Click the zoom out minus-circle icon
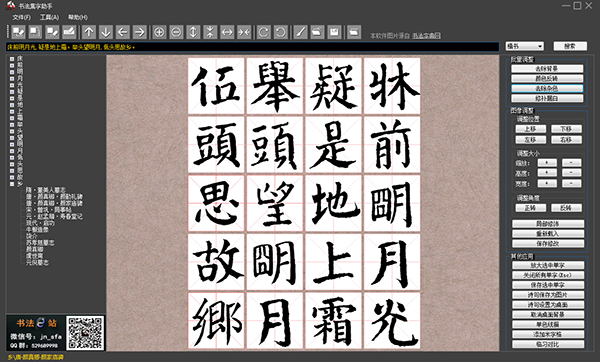The width and height of the screenshot is (600, 362). (x=176, y=32)
